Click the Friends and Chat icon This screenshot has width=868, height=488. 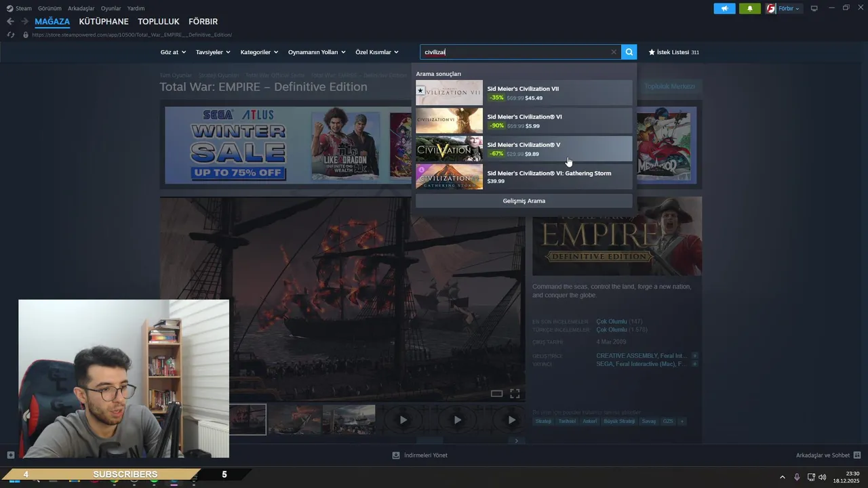point(857,455)
